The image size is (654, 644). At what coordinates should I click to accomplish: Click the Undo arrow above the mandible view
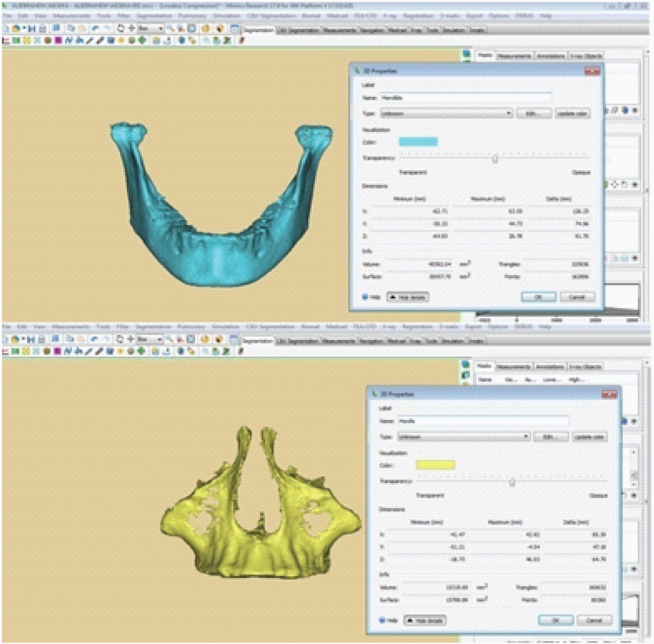tap(95, 29)
